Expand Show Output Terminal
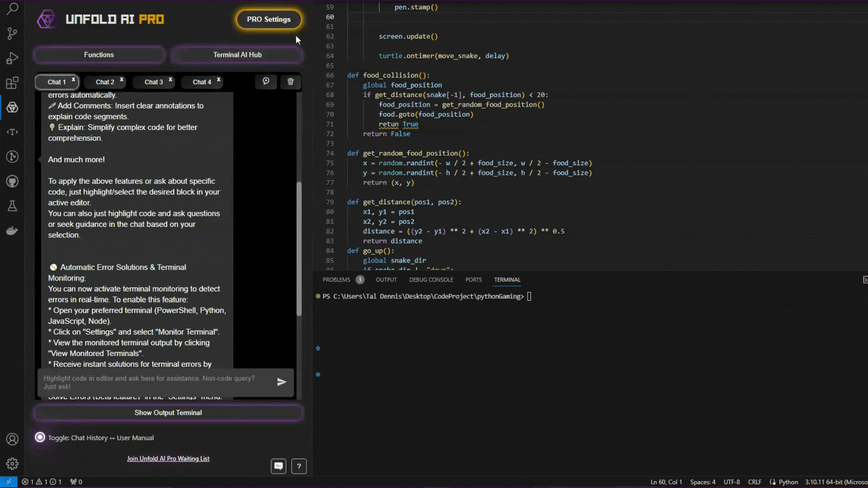Image resolution: width=868 pixels, height=488 pixels. point(168,413)
